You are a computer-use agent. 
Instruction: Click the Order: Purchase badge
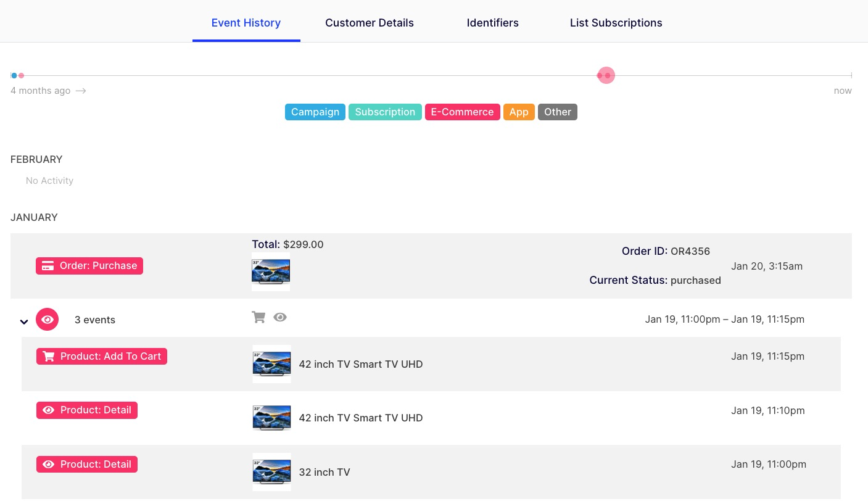[89, 266]
